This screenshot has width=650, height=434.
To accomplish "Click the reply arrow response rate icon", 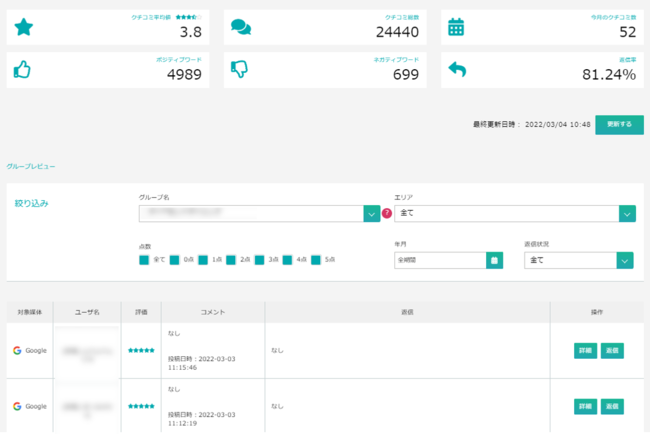I will (456, 69).
